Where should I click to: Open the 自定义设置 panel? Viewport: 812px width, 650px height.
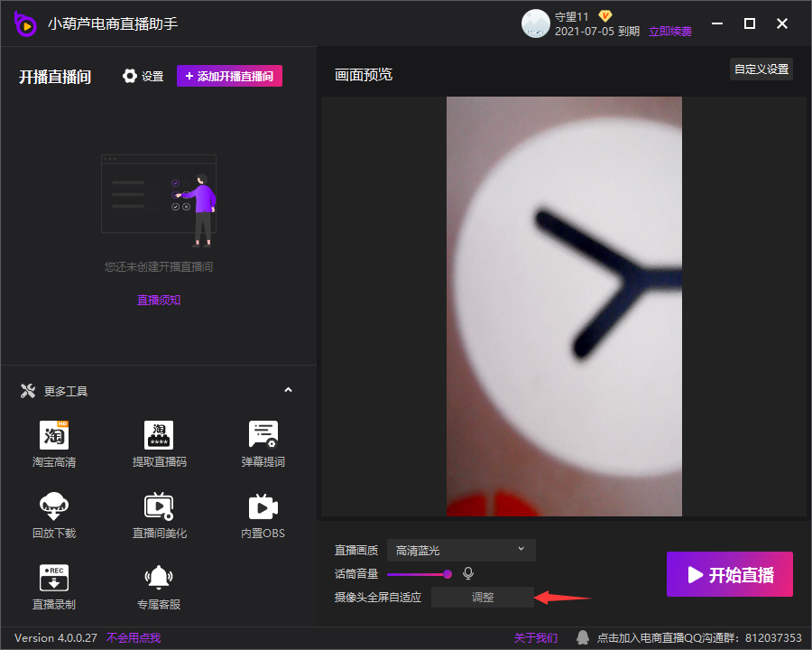(x=761, y=70)
